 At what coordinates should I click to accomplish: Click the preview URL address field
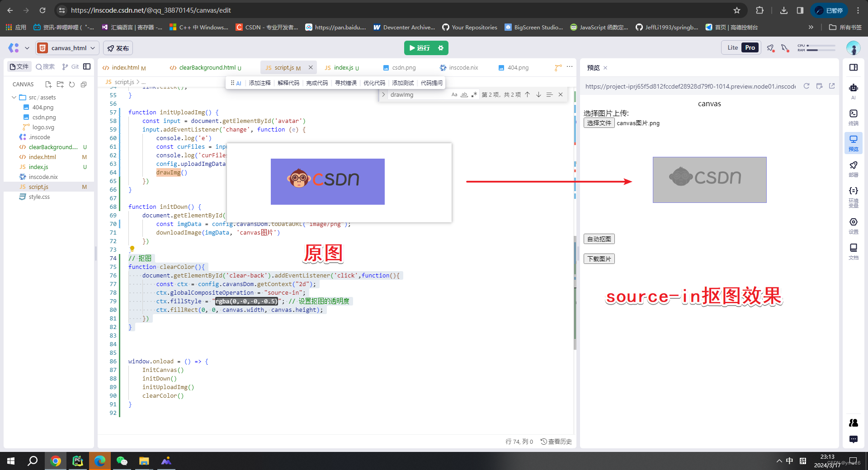coord(690,86)
